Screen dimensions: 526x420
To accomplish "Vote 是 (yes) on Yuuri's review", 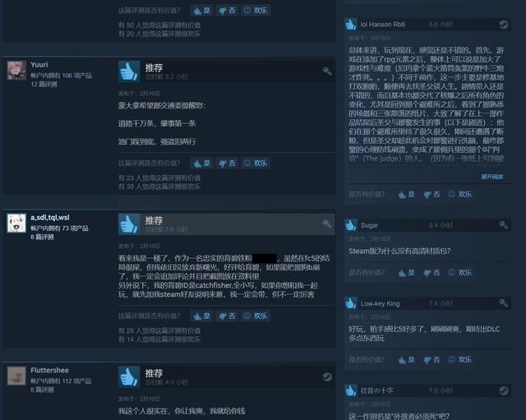I will 202,163.
